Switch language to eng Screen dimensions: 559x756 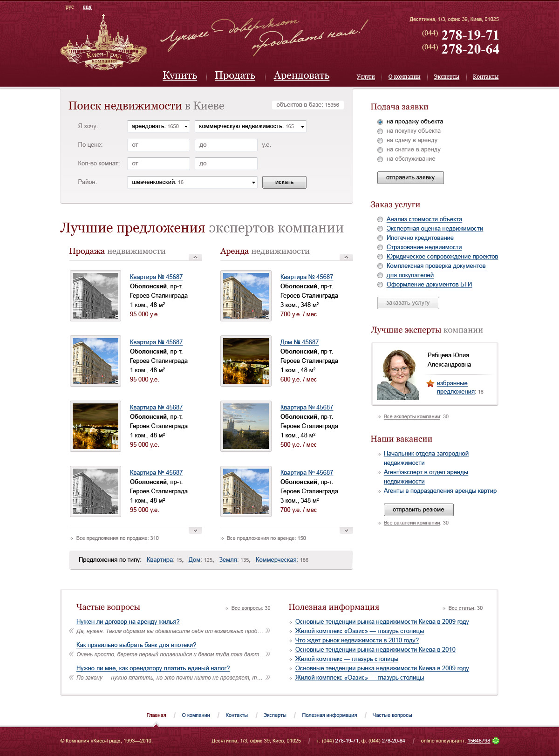pos(87,7)
